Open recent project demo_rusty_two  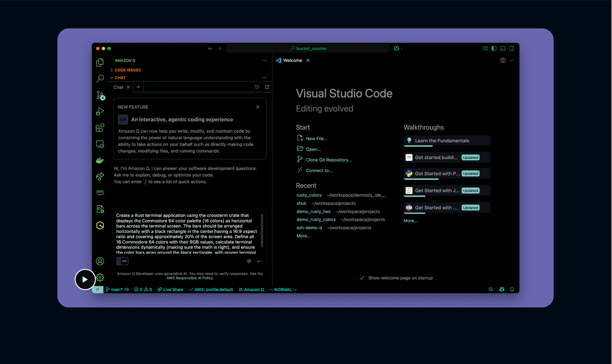pyautogui.click(x=313, y=211)
